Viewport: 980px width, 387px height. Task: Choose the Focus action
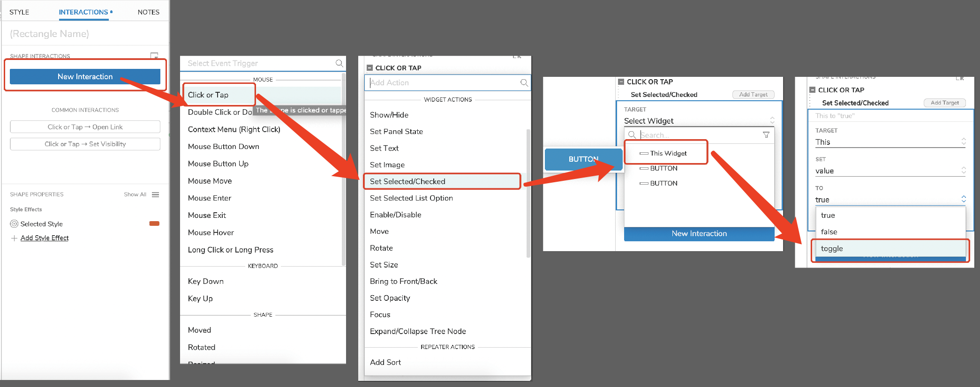point(380,314)
